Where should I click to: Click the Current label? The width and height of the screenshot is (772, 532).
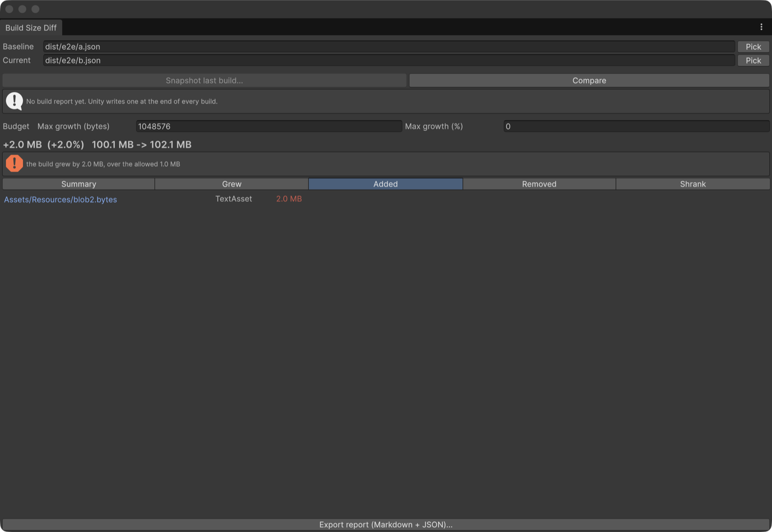pyautogui.click(x=16, y=60)
